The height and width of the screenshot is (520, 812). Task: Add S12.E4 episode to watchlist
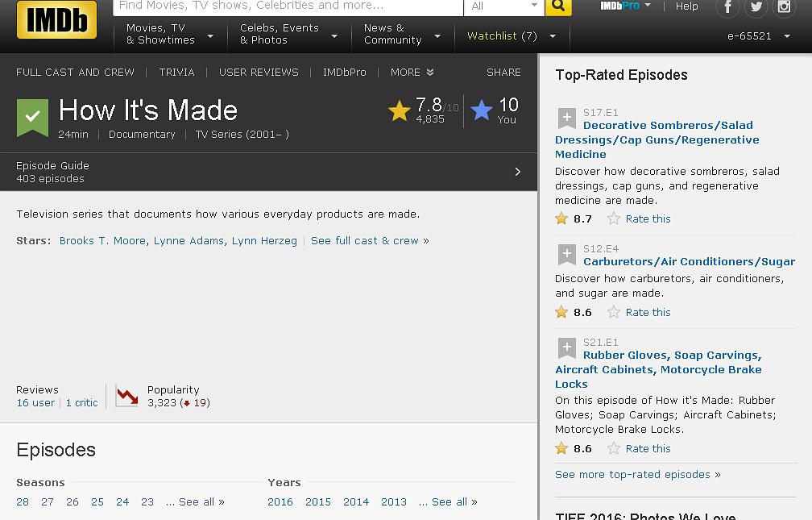tap(566, 254)
